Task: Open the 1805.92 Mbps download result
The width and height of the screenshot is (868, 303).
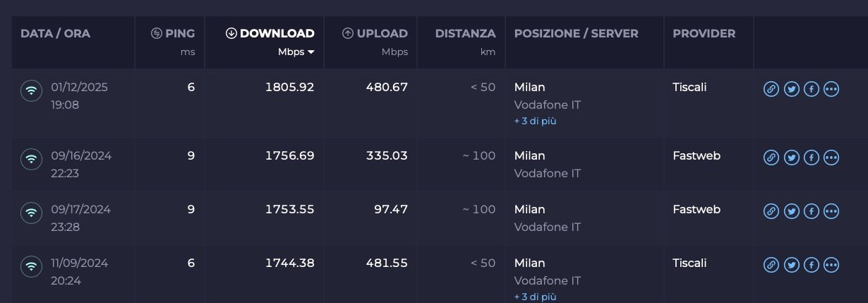Action: [x=290, y=88]
